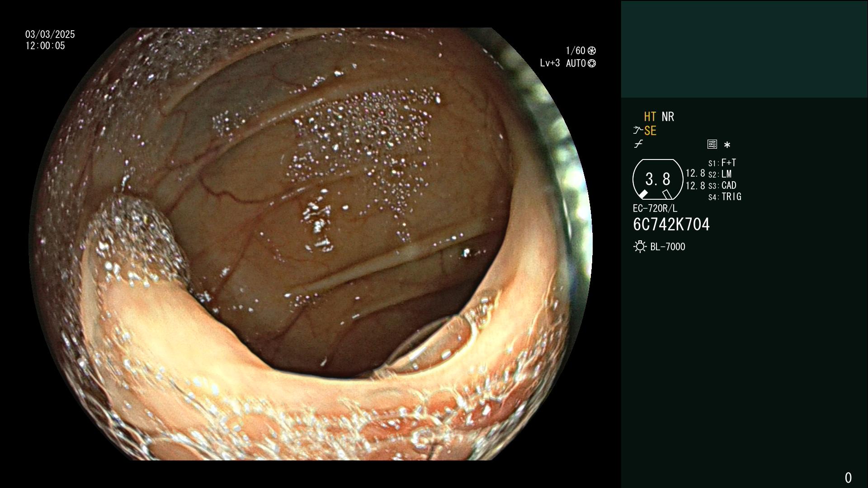Click the filled working channel marker in scope diagram
This screenshot has width=868, height=488.
(x=643, y=194)
